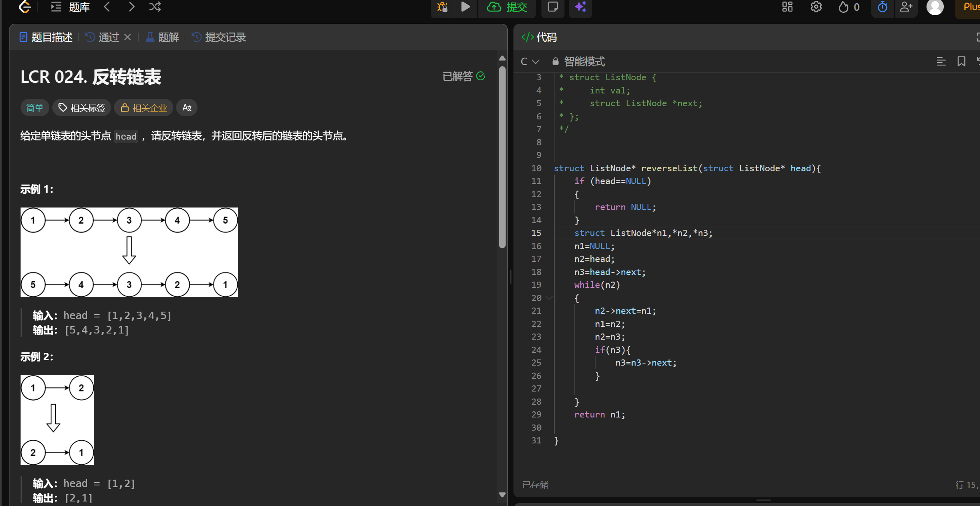
Task: Open settings gear icon
Action: tap(816, 7)
